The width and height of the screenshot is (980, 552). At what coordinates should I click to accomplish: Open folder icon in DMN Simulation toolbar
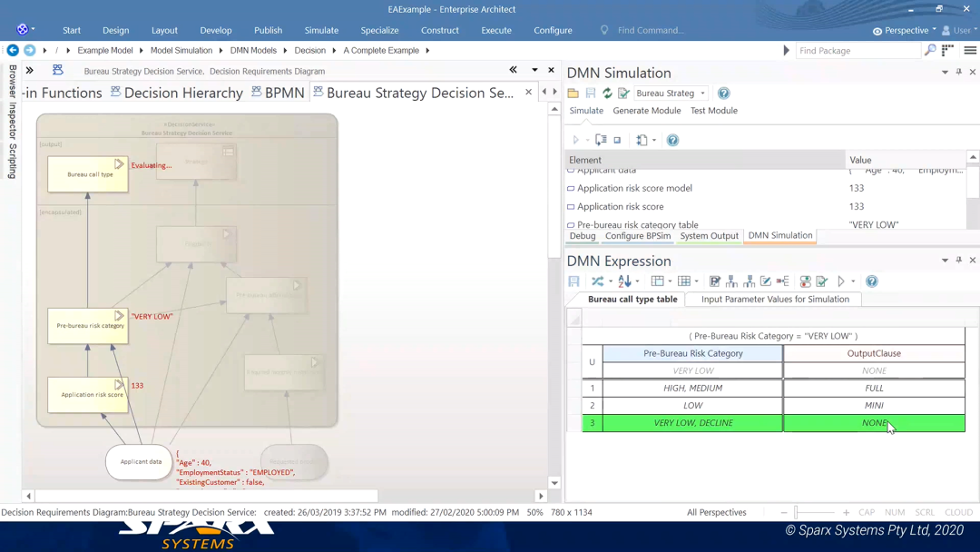(573, 94)
